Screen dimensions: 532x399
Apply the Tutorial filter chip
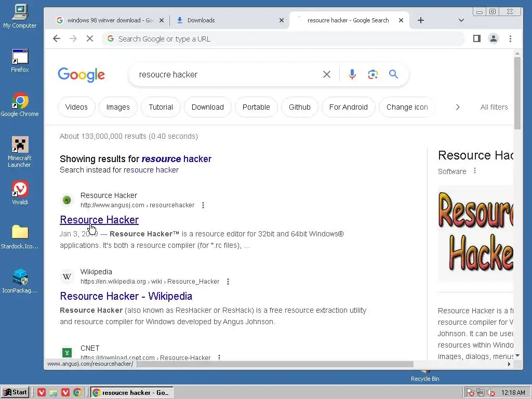(x=161, y=107)
